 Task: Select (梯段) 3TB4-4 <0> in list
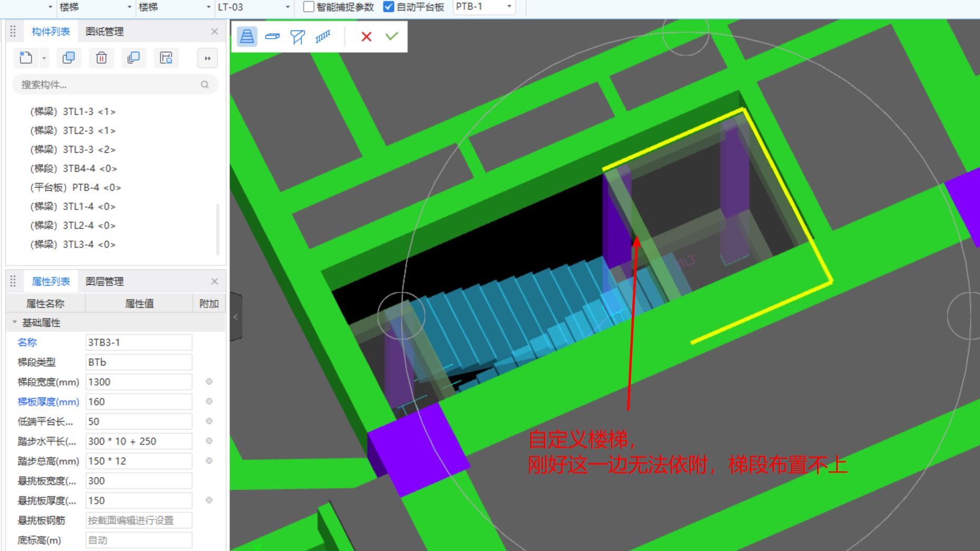pos(74,168)
